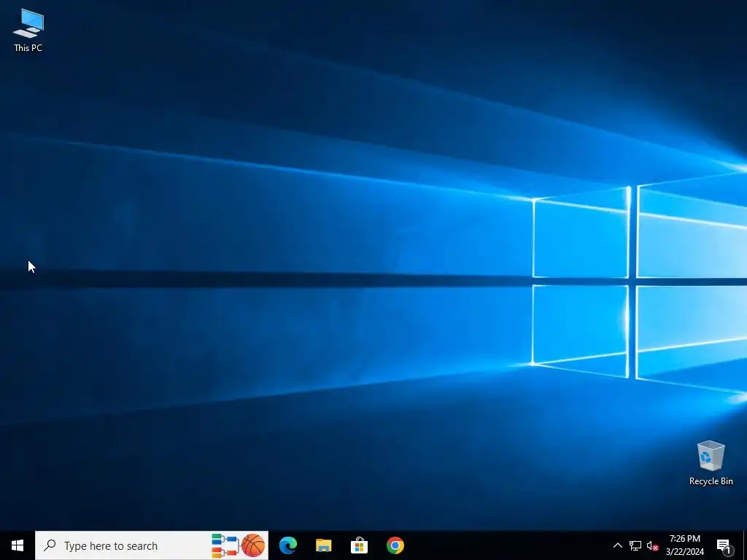
Task: Launch Google Chrome from taskbar
Action: [395, 545]
